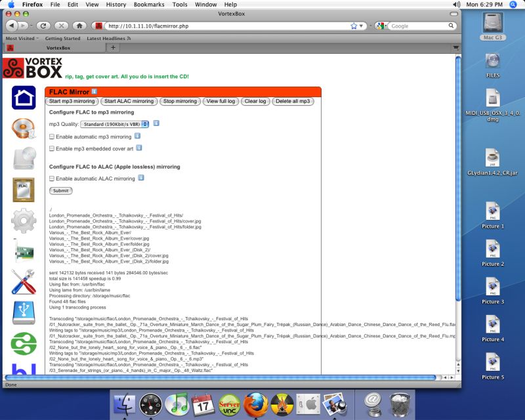Click the scroll down arrow of page
The image size is (525, 420).
458,371
